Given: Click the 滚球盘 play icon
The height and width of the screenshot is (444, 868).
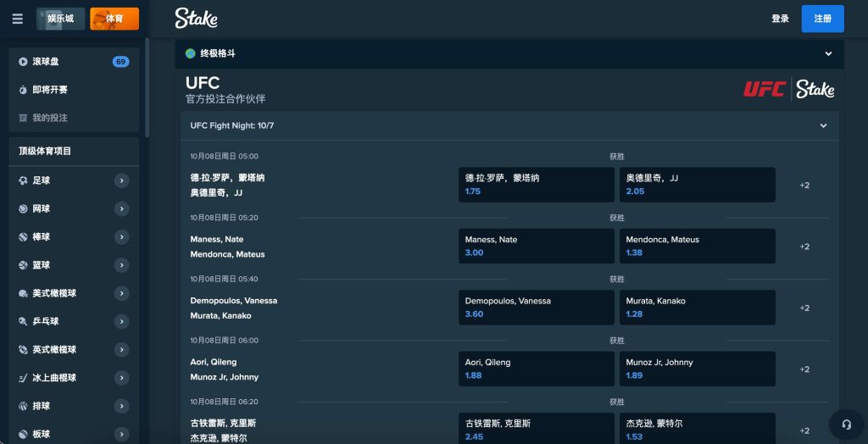Looking at the screenshot, I should pos(23,62).
